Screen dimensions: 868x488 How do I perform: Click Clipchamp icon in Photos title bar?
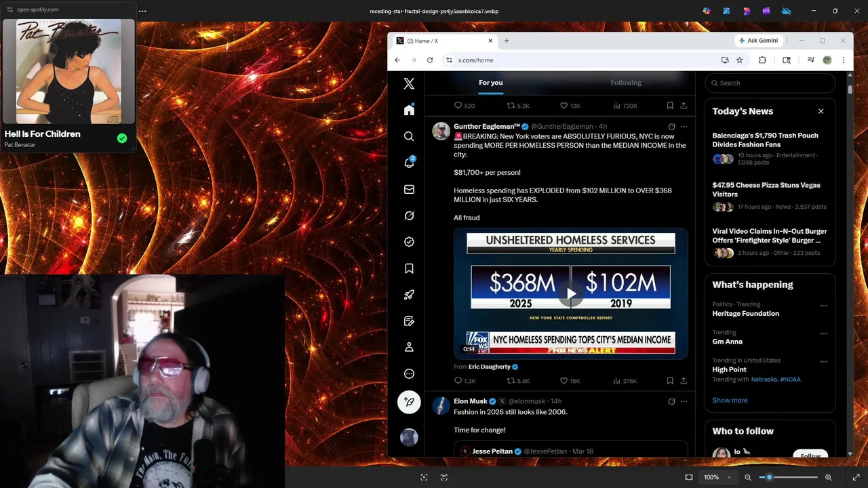point(766,11)
